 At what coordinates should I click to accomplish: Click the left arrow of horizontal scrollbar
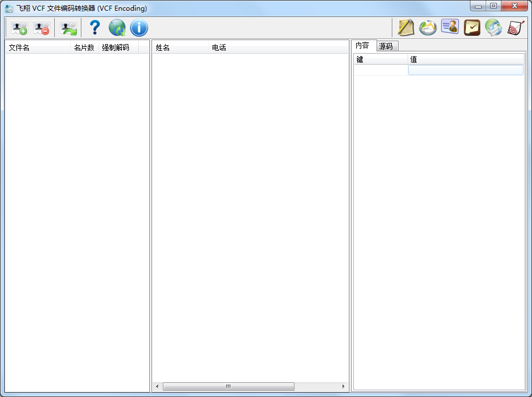tap(157, 386)
